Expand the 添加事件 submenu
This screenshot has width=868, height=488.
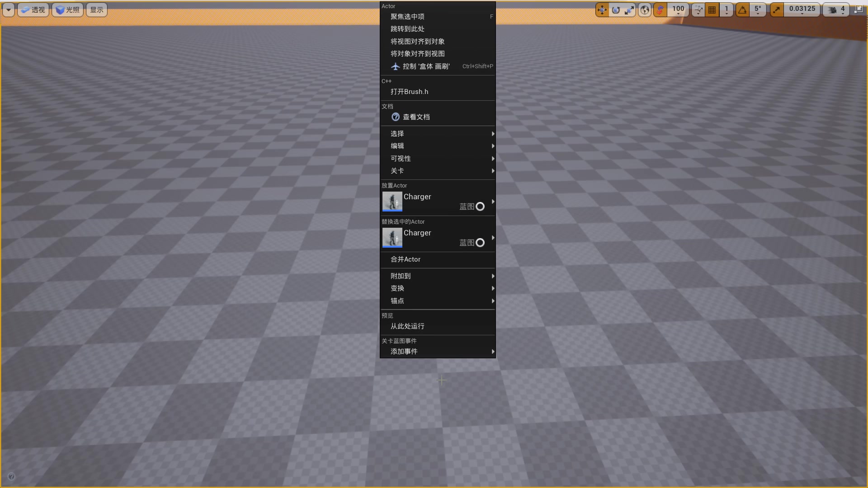tap(438, 352)
